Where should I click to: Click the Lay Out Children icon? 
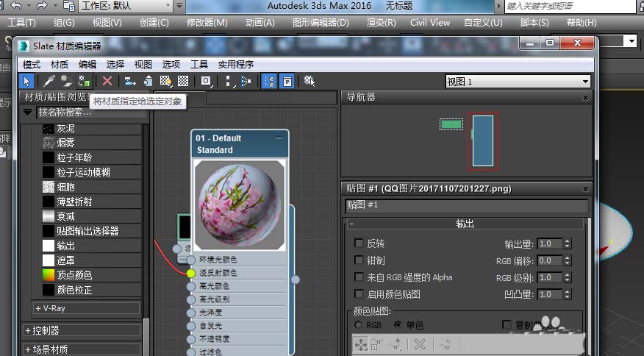(246, 82)
